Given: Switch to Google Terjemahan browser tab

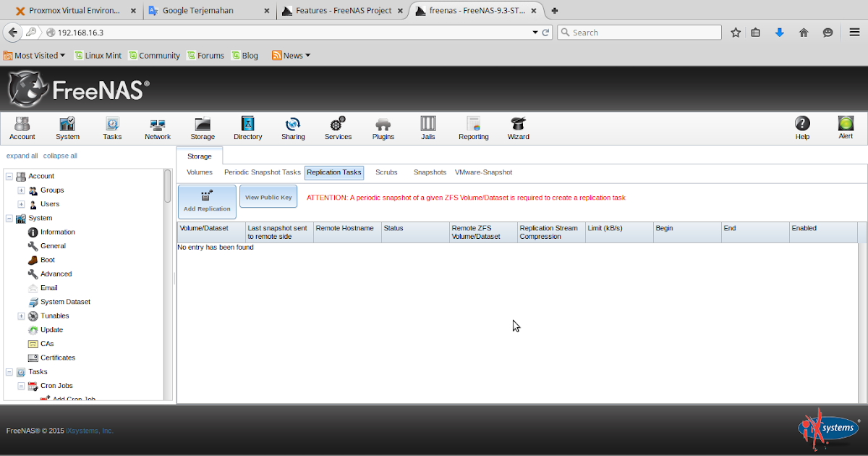Looking at the screenshot, I should (209, 10).
